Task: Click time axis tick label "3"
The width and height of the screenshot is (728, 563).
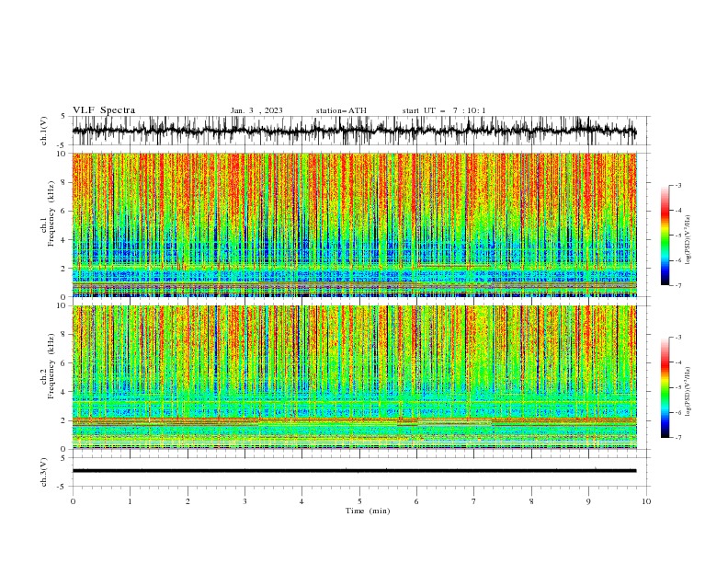Action: (x=245, y=501)
